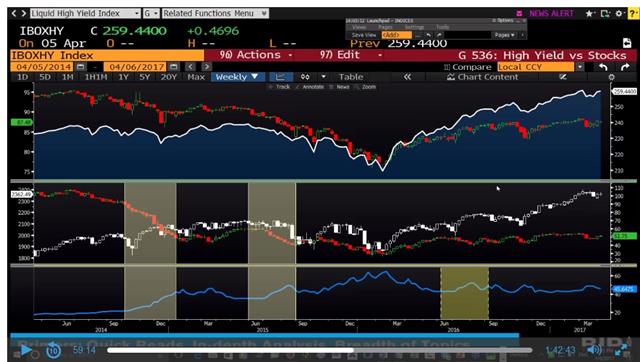Open the Pages dropdown in Launchpad
Viewport: 640px width, 362px height.
click(x=504, y=35)
